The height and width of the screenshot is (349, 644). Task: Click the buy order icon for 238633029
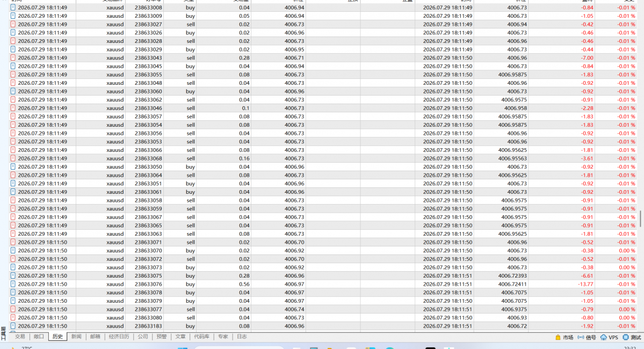pyautogui.click(x=13, y=49)
